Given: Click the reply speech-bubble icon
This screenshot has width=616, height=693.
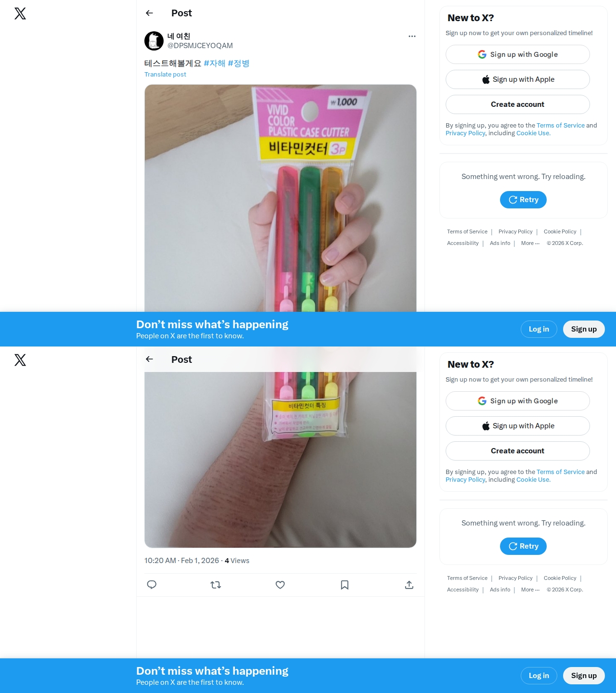Looking at the screenshot, I should (152, 585).
